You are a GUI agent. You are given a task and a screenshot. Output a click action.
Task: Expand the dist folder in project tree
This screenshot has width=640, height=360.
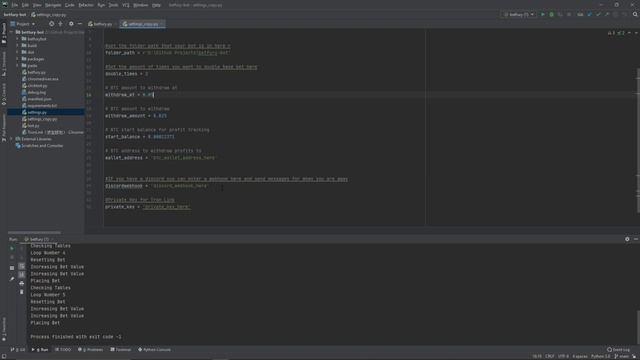tap(18, 52)
